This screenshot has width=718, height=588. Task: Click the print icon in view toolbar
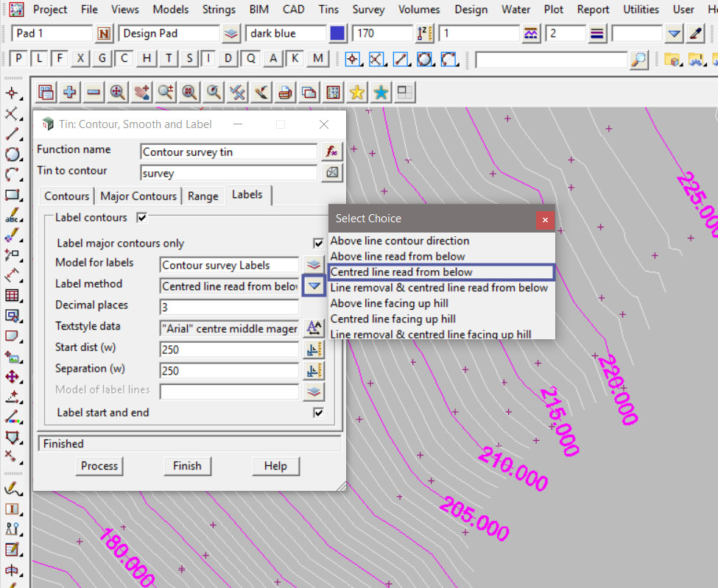(x=285, y=92)
